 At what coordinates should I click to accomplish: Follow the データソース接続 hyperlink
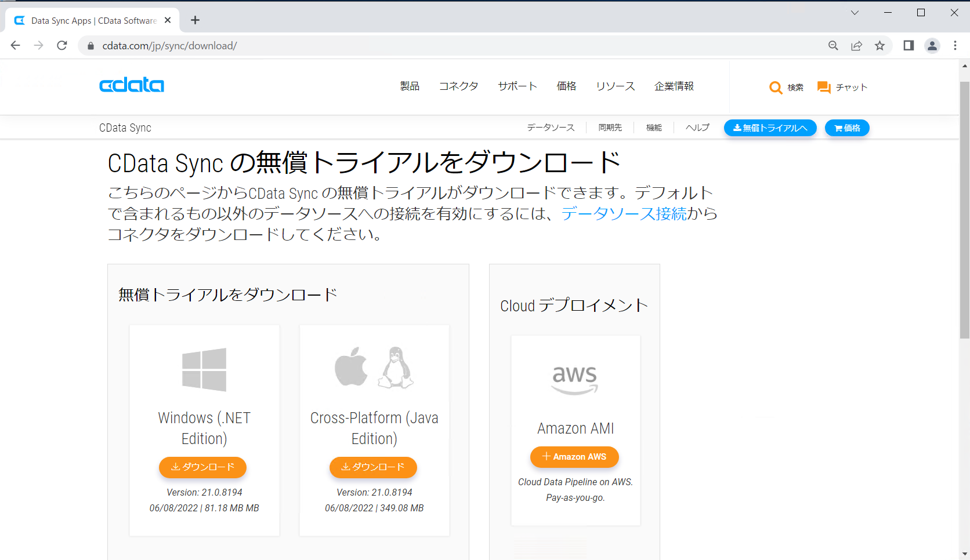tap(624, 214)
